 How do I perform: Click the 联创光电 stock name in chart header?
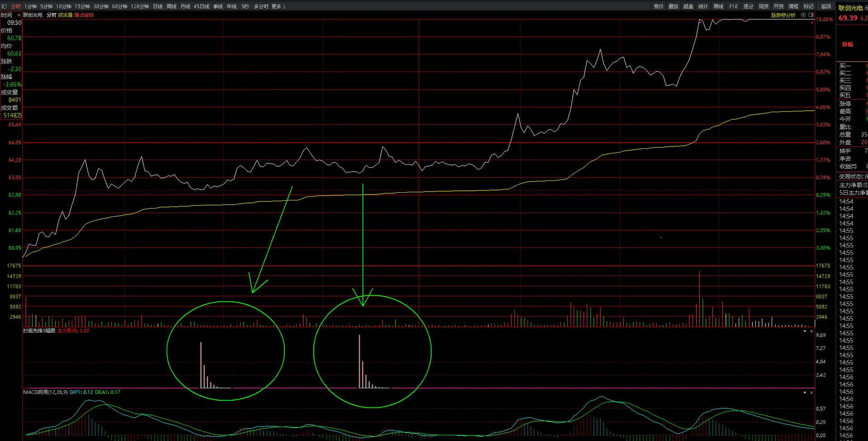(x=33, y=15)
